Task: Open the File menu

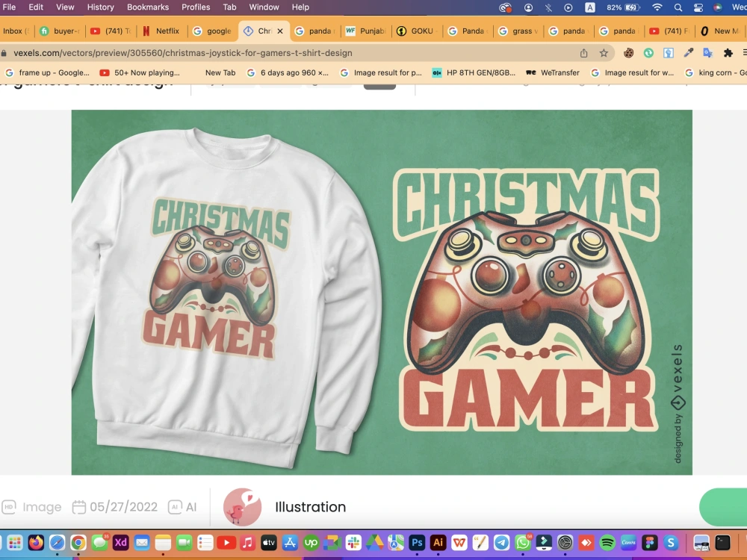Action: [9, 7]
